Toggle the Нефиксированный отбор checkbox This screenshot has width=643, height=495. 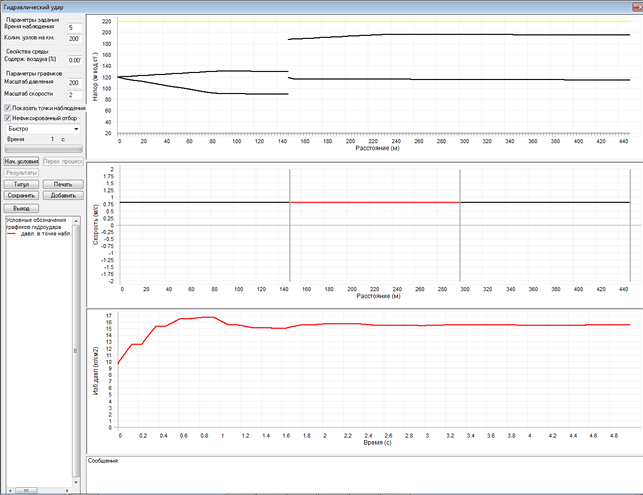coord(8,118)
